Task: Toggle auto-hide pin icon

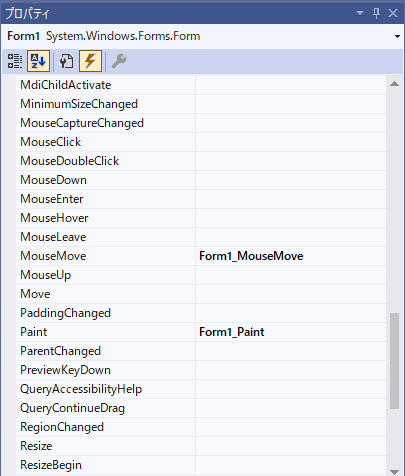Action: (x=376, y=13)
